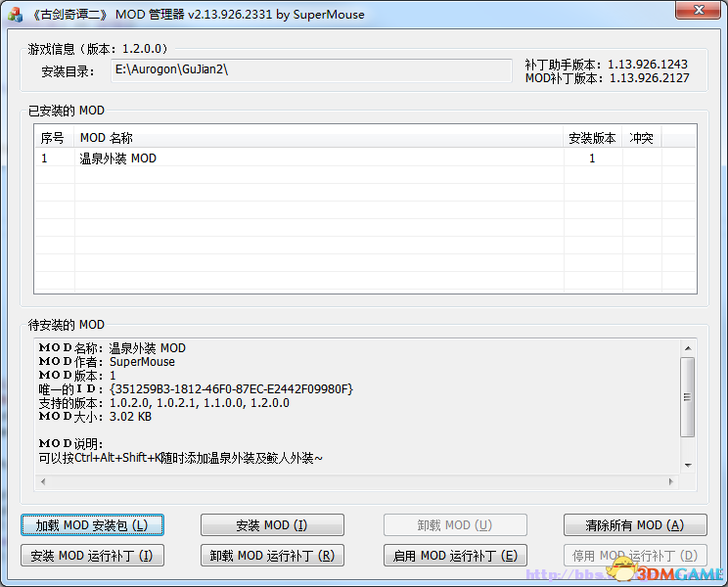728x587 pixels.
Task: Click the 安装目录 path field
Action: [311, 70]
